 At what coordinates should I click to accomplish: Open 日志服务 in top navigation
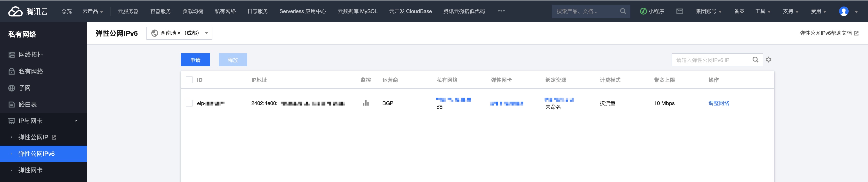[258, 11]
